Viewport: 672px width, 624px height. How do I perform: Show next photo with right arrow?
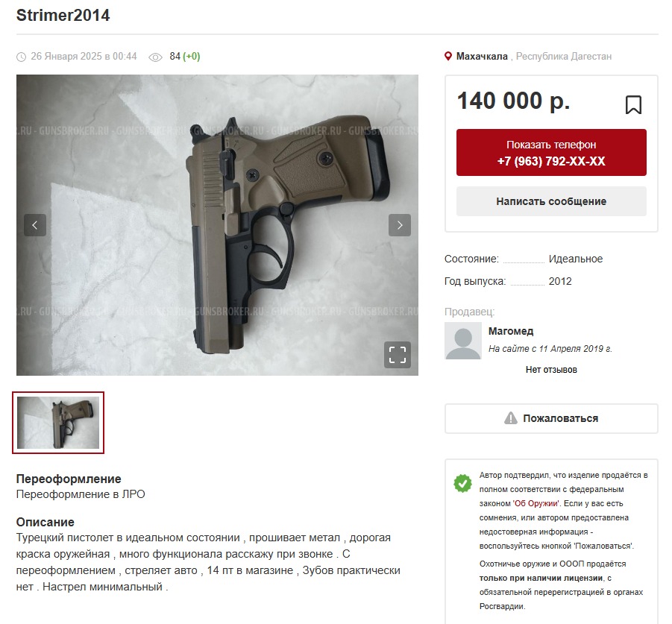tap(400, 225)
